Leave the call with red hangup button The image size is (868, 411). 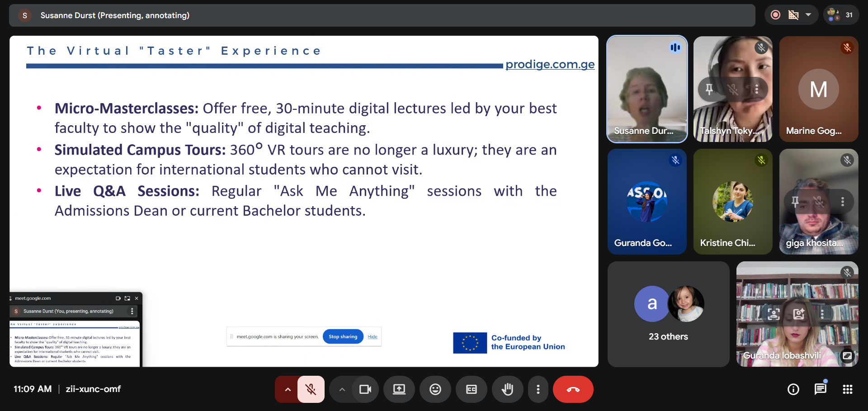pos(573,389)
